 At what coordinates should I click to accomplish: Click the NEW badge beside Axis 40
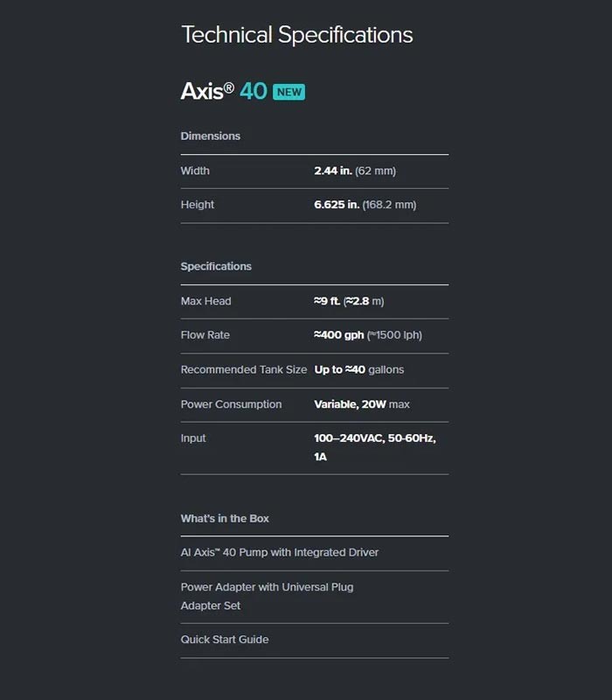(x=289, y=92)
